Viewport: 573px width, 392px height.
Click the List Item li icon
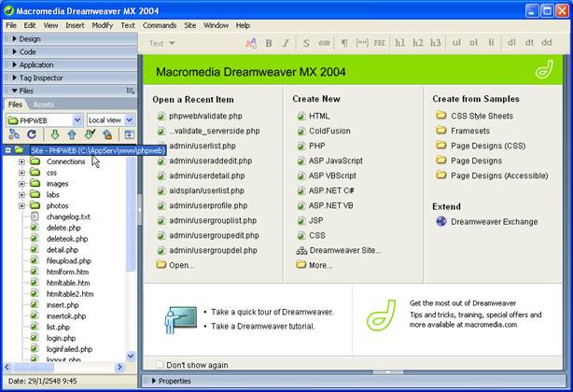pos(491,43)
